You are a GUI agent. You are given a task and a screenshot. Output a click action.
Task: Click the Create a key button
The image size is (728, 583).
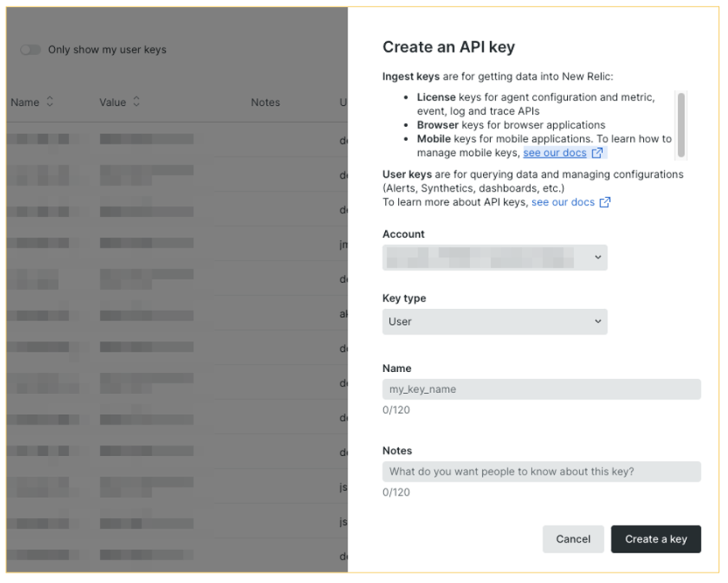coord(655,539)
